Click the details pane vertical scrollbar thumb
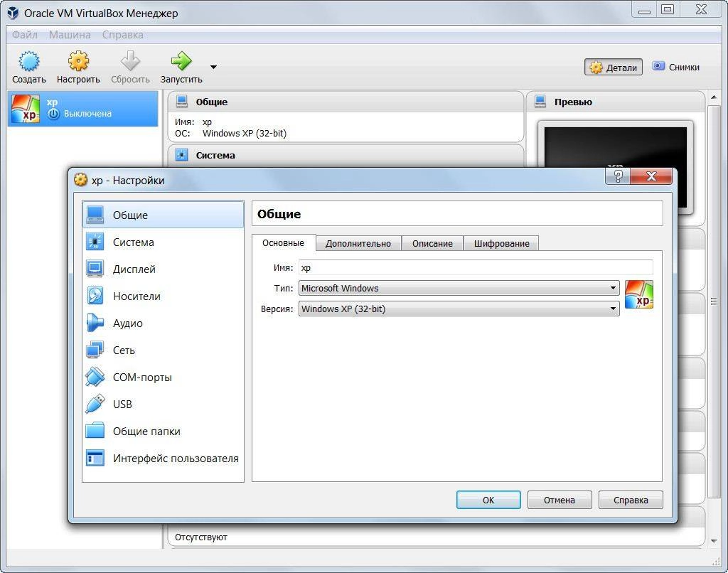 coord(714,302)
